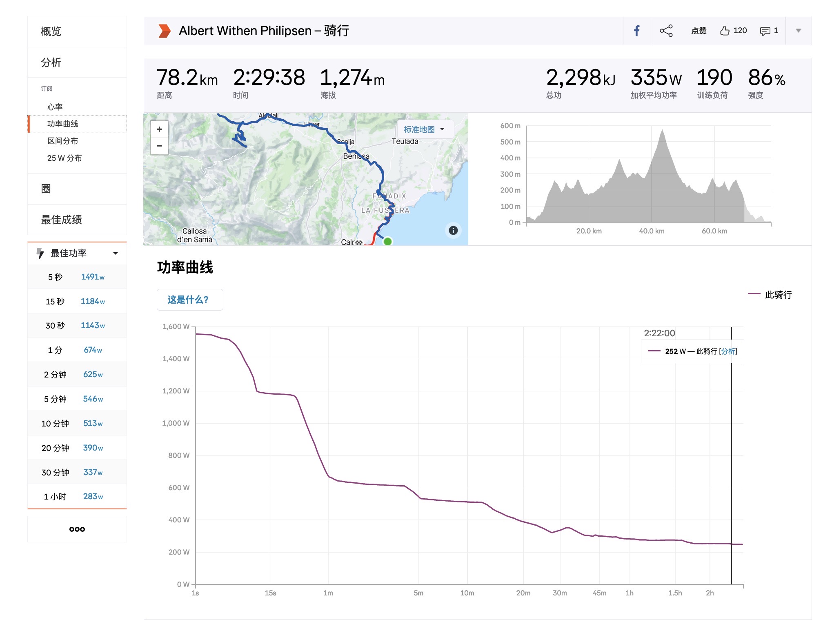Share activity on Facebook icon

(x=637, y=31)
